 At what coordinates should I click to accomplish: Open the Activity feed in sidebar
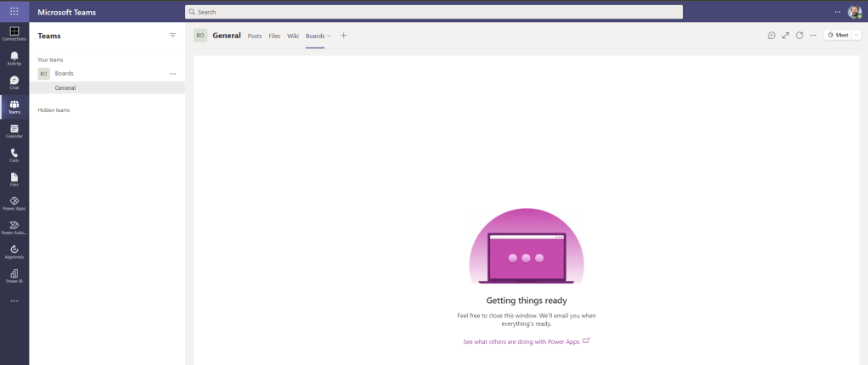click(14, 58)
